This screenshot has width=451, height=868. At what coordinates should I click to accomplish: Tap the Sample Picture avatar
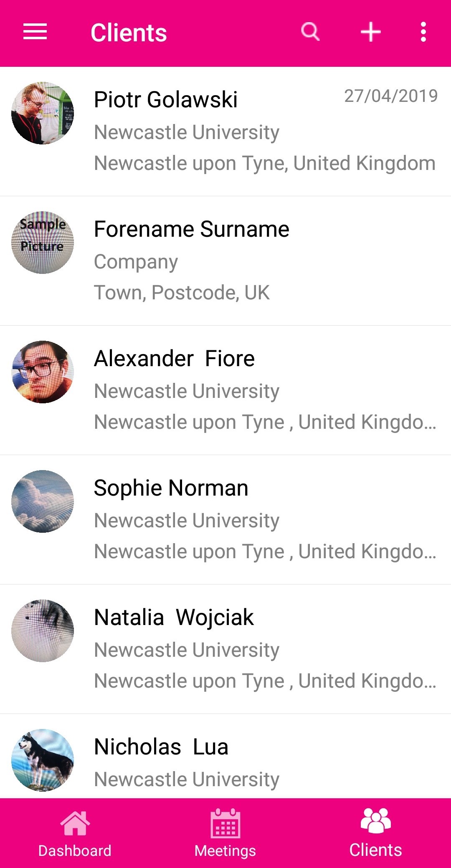(x=43, y=243)
